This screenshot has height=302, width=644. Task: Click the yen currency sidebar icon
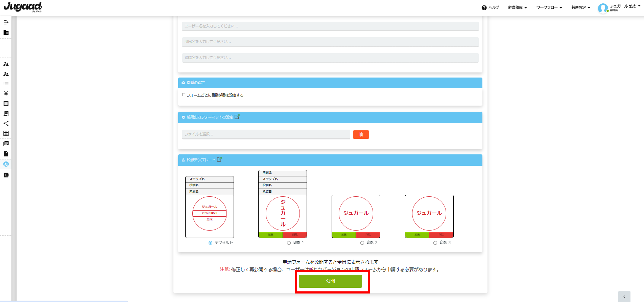tap(6, 94)
